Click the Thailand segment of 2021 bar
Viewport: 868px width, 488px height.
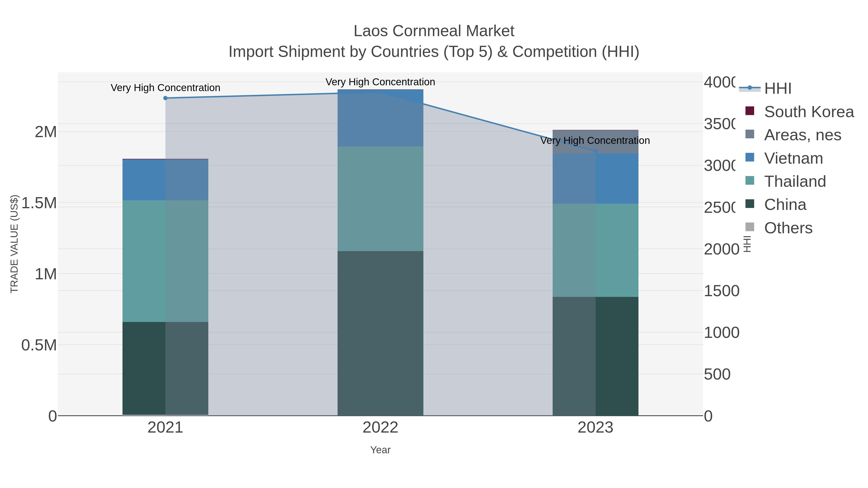165,261
